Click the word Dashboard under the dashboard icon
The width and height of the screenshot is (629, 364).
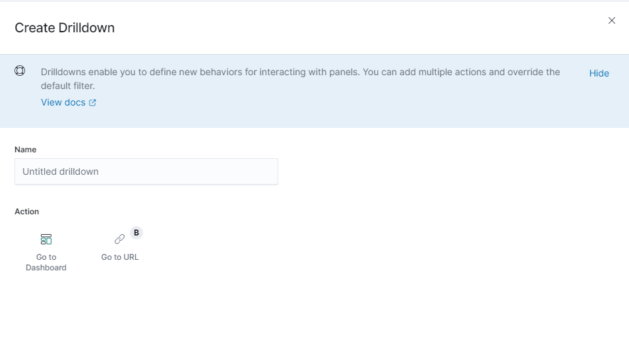point(46,267)
